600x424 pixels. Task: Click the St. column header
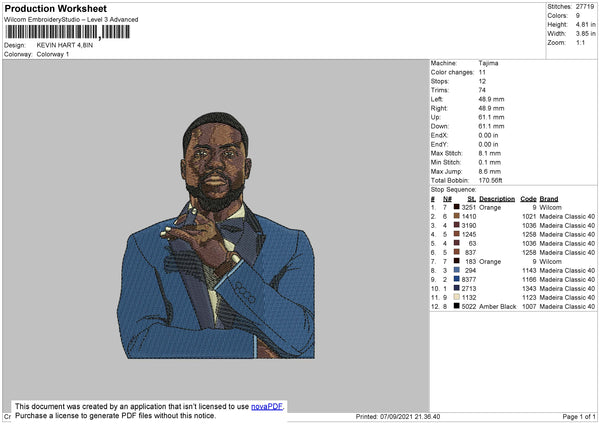[471, 199]
